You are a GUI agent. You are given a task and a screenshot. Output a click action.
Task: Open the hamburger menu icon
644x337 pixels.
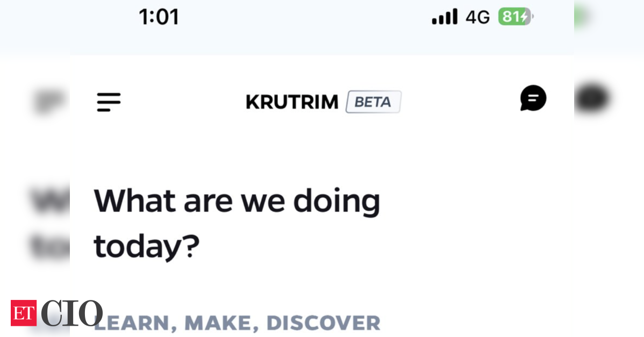coord(109,102)
